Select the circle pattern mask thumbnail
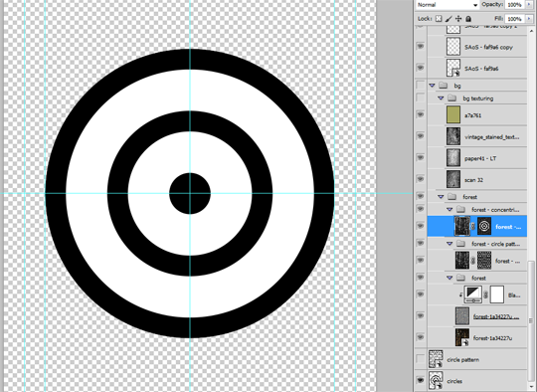The width and height of the screenshot is (537, 392). coord(484,260)
